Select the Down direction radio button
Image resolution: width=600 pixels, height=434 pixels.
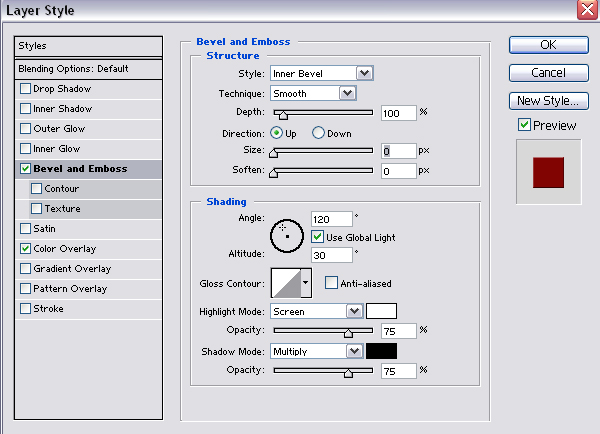[319, 132]
